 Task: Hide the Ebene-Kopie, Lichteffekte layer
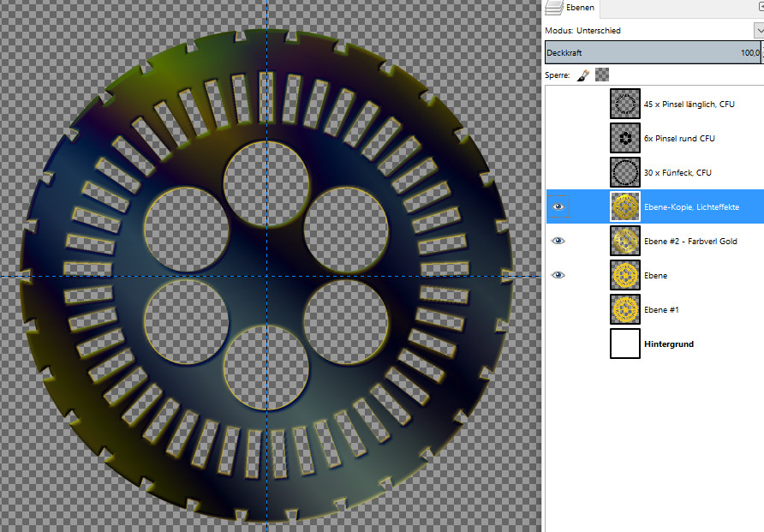pos(558,206)
